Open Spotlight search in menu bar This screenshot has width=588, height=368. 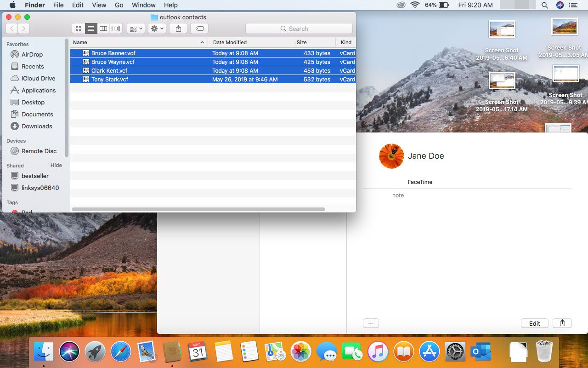point(544,5)
